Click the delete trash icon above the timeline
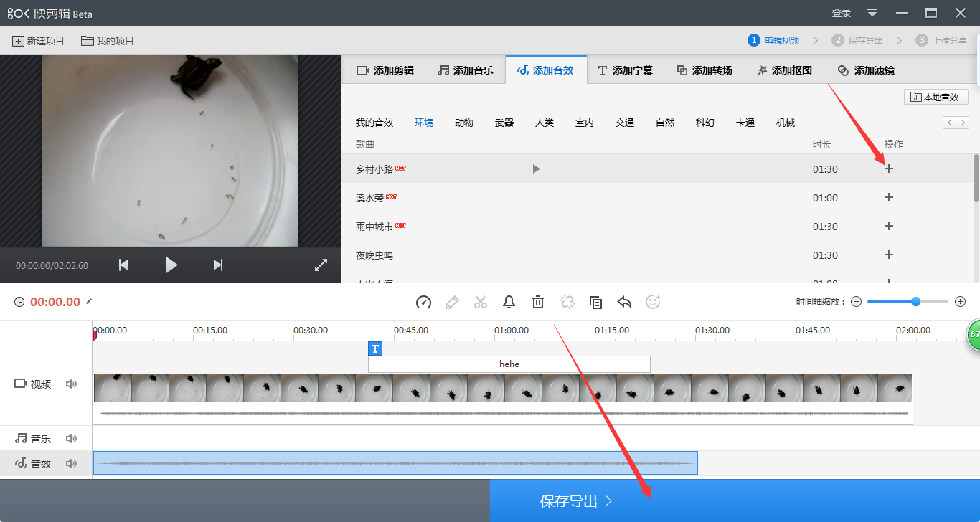Screen dimensions: 980x522 (538, 302)
